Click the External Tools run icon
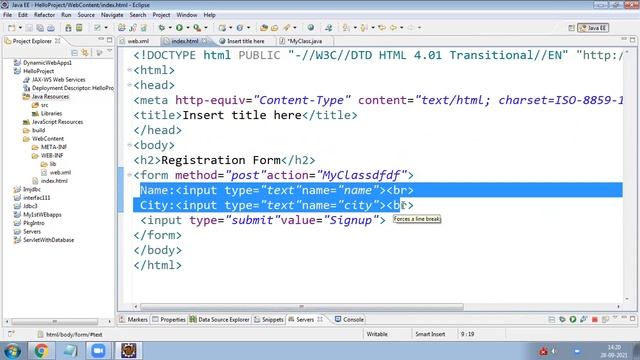 coord(197,28)
